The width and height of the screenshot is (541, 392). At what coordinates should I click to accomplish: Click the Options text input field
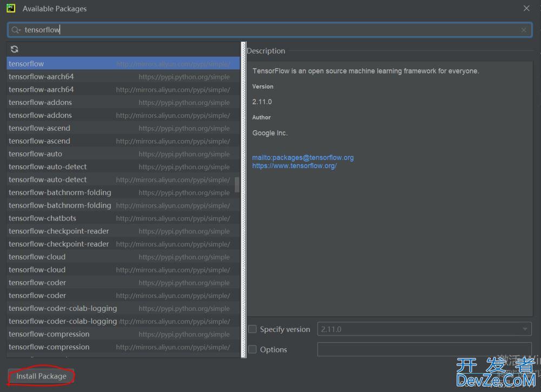(x=424, y=349)
